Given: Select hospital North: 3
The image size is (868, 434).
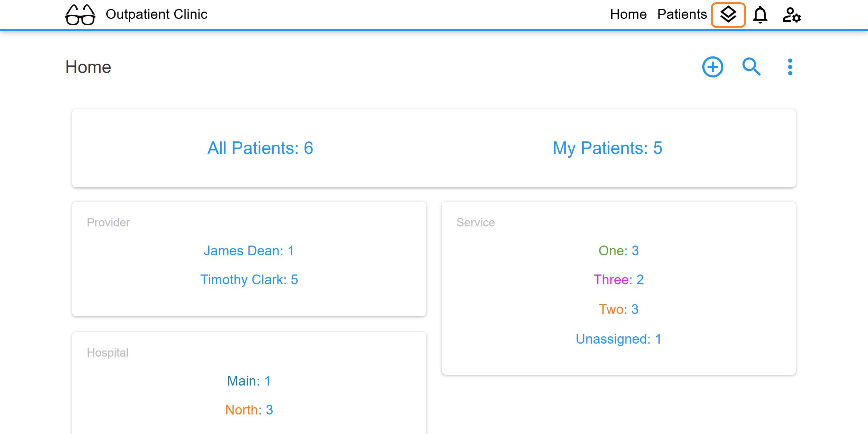Looking at the screenshot, I should 249,410.
